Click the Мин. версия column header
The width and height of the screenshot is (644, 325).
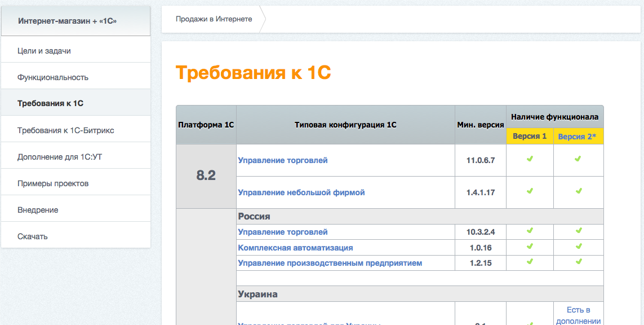click(x=481, y=125)
